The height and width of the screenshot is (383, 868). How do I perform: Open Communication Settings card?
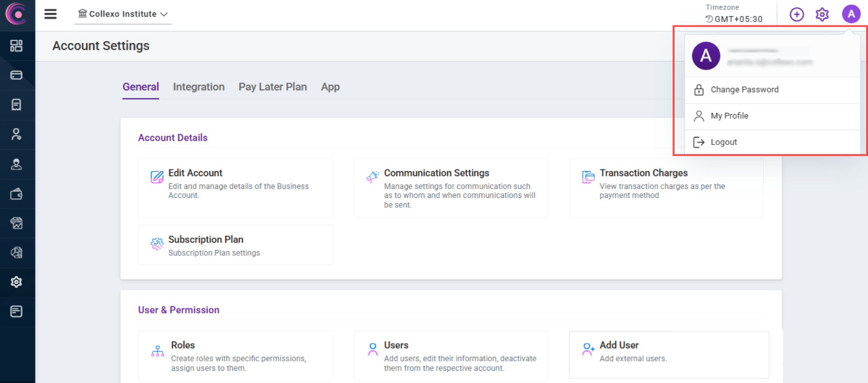pyautogui.click(x=451, y=187)
